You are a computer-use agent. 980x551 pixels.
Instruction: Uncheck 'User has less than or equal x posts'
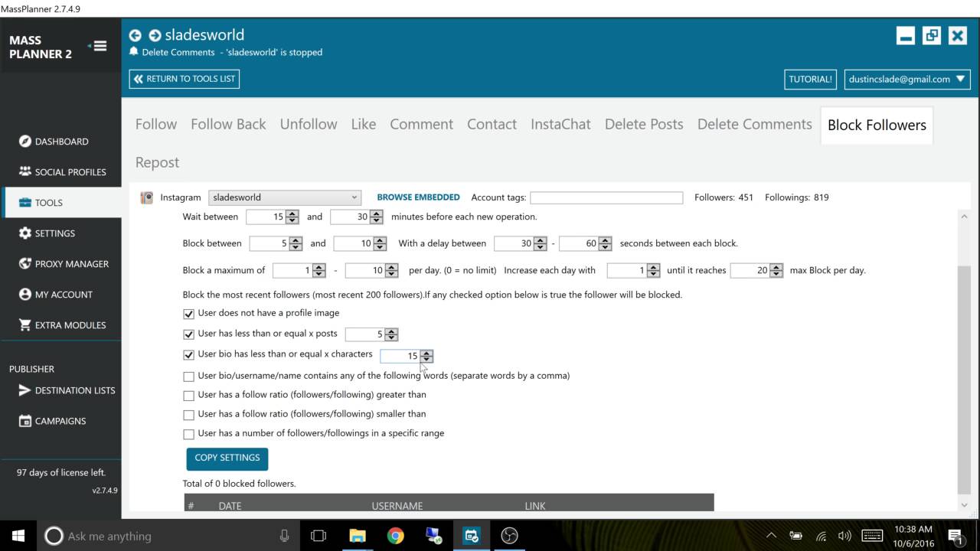click(189, 334)
